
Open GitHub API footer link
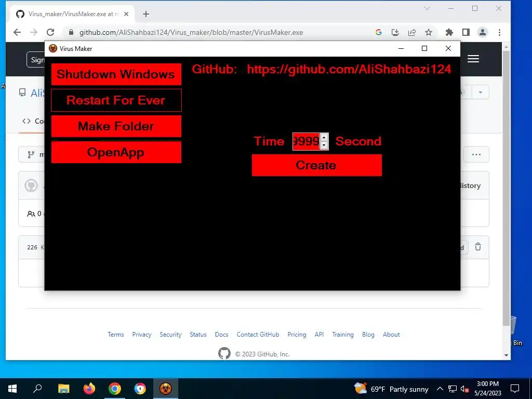pyautogui.click(x=320, y=335)
